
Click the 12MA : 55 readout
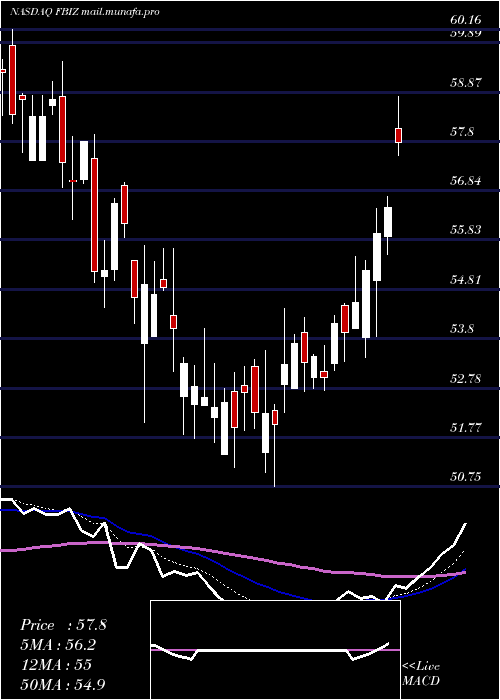tap(56, 665)
